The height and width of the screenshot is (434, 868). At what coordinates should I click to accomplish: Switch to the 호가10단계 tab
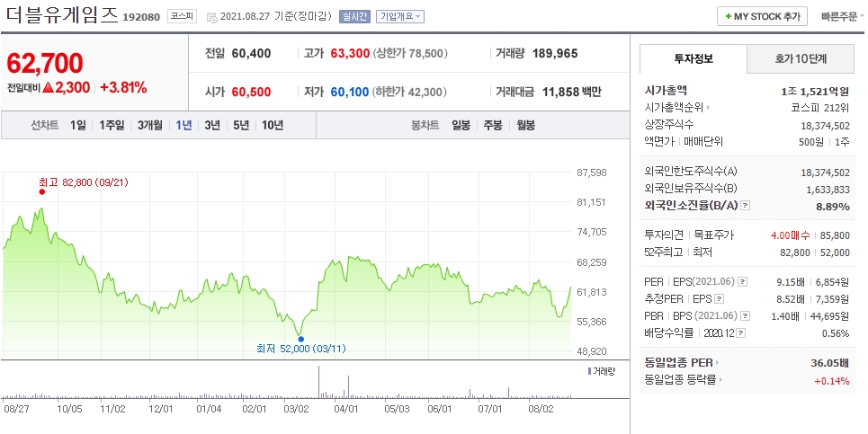point(801,58)
